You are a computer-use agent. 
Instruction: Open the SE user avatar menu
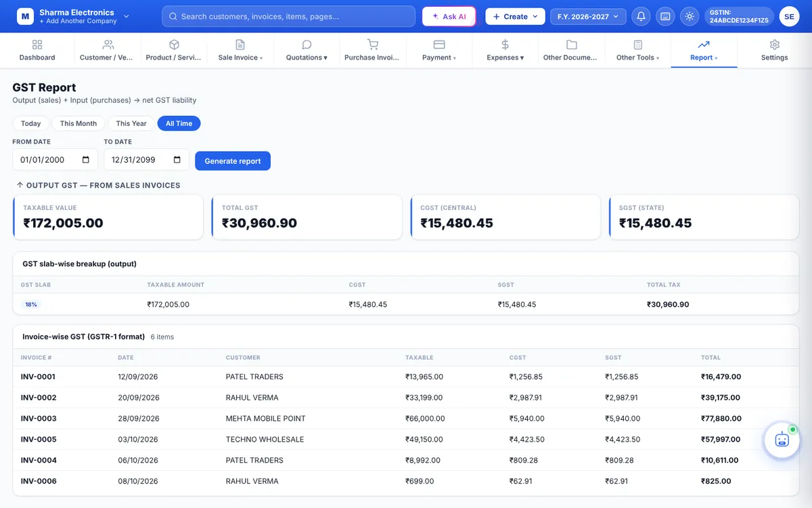(x=789, y=16)
